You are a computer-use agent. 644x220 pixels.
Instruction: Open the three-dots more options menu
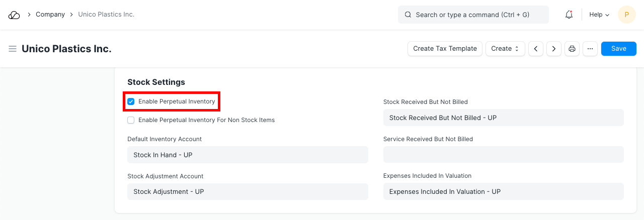(590, 49)
